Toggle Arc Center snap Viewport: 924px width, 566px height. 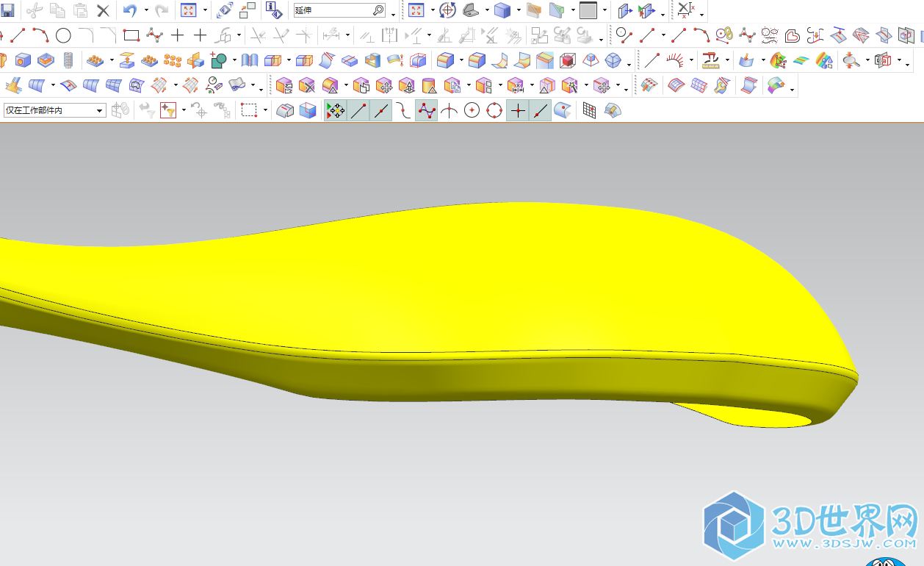click(472, 110)
